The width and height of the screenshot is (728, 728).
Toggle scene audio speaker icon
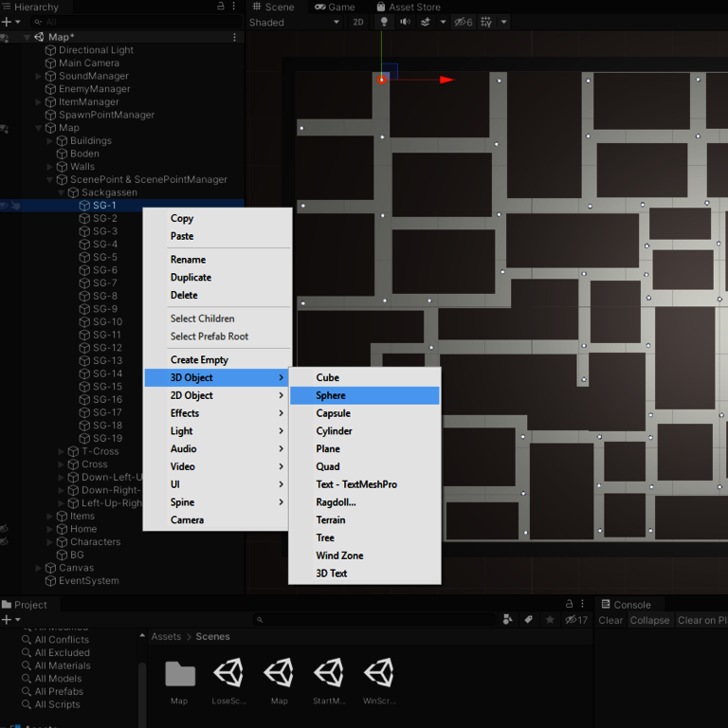coord(405,22)
